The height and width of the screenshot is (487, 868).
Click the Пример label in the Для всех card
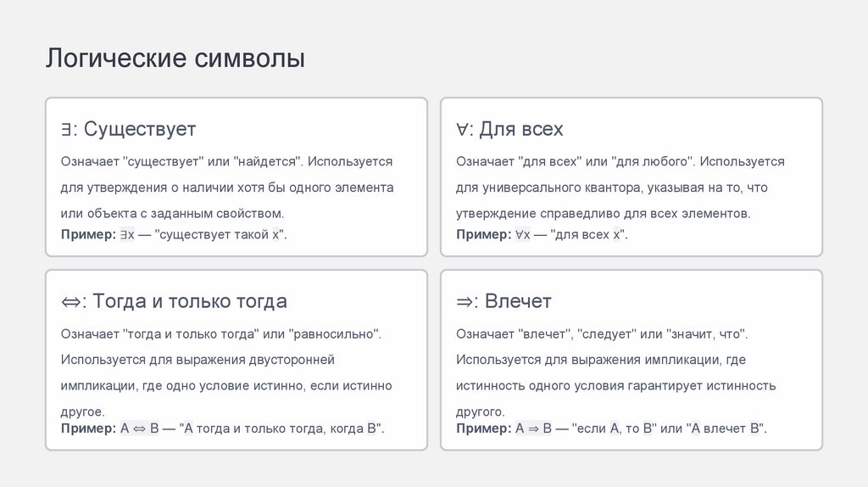(x=484, y=234)
